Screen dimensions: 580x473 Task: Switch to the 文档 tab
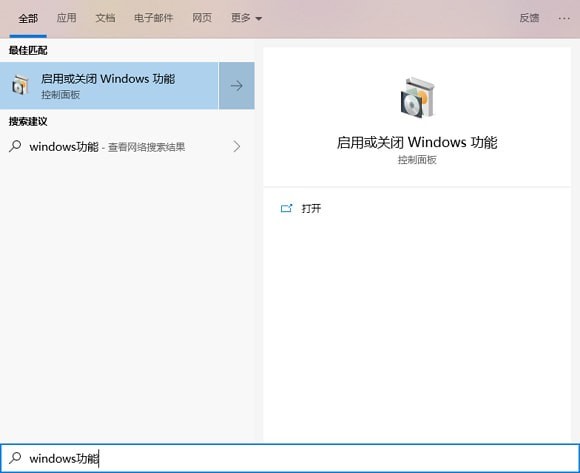tap(105, 18)
